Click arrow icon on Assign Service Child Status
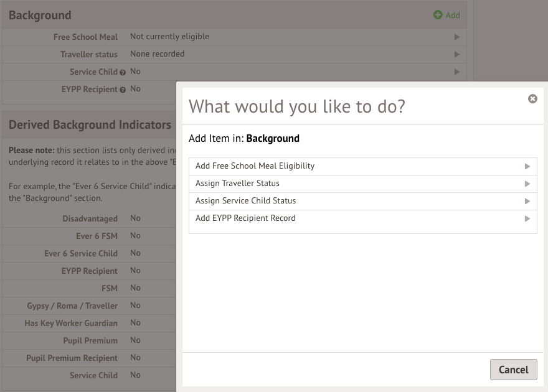The image size is (548, 392). [x=527, y=201]
